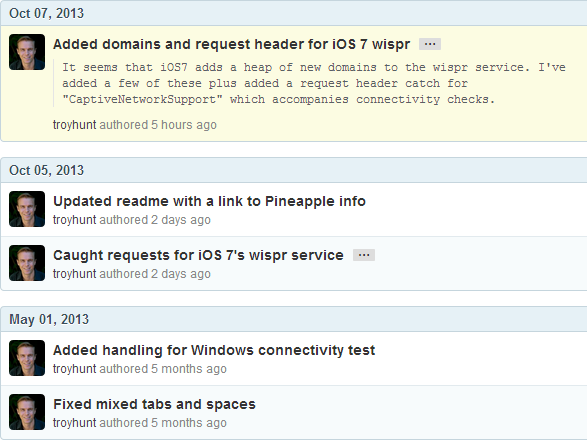This screenshot has width=587, height=440.
Task: Collapse the description of the iOS 7 wispr domains commit
Action: (x=430, y=44)
